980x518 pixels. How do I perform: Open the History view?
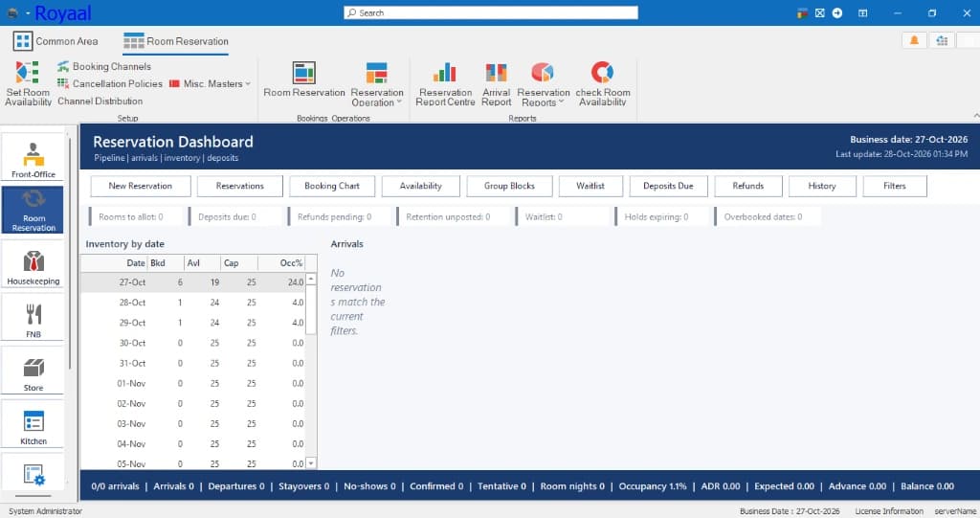coord(822,186)
